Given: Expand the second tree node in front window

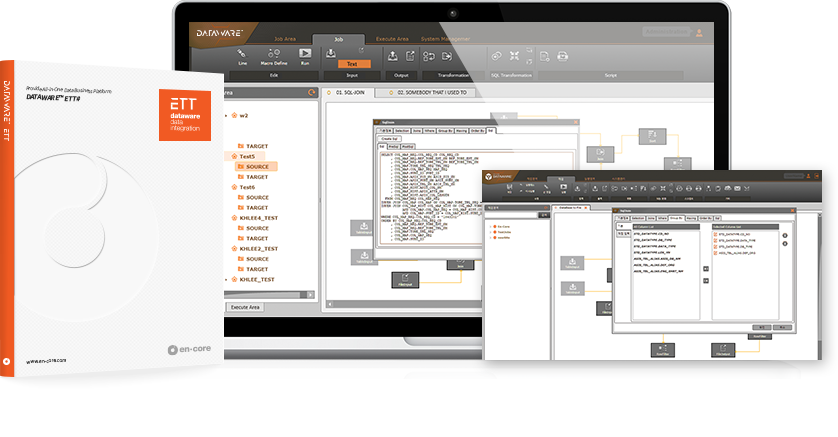Looking at the screenshot, I should (x=491, y=232).
